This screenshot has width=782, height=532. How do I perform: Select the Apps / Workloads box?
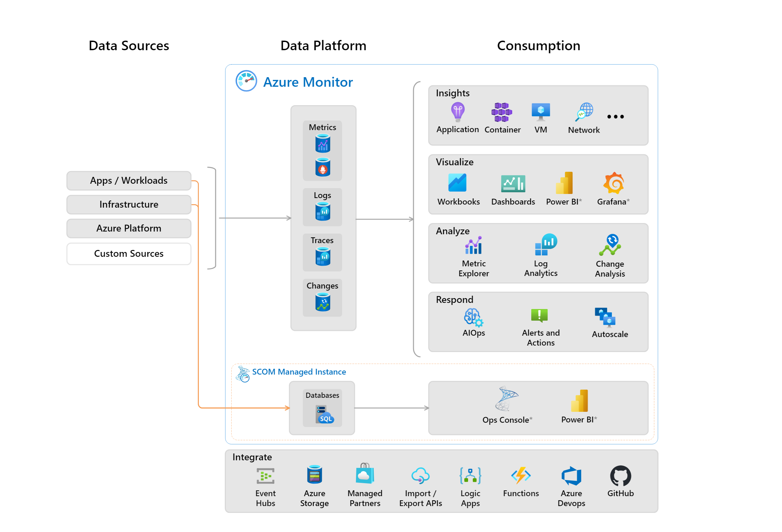pyautogui.click(x=129, y=181)
